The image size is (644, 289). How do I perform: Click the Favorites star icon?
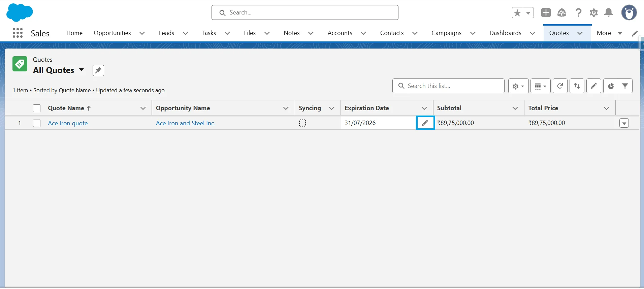[x=517, y=13]
